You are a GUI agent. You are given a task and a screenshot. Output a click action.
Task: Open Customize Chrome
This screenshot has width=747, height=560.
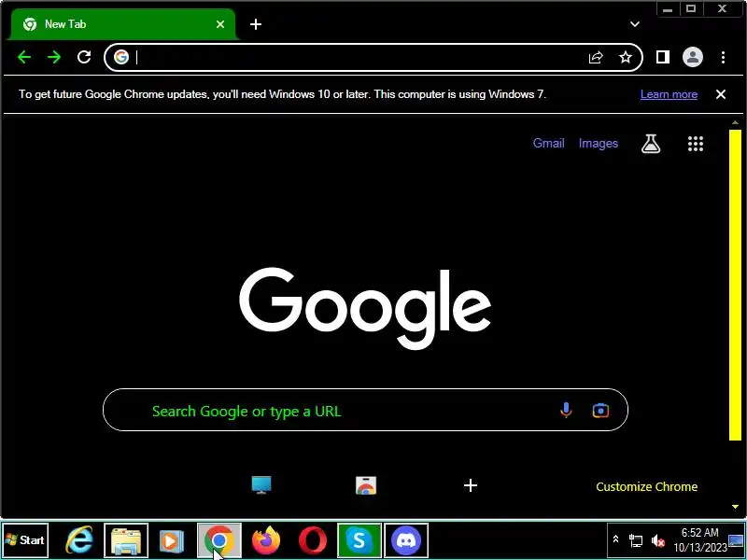[x=646, y=486]
